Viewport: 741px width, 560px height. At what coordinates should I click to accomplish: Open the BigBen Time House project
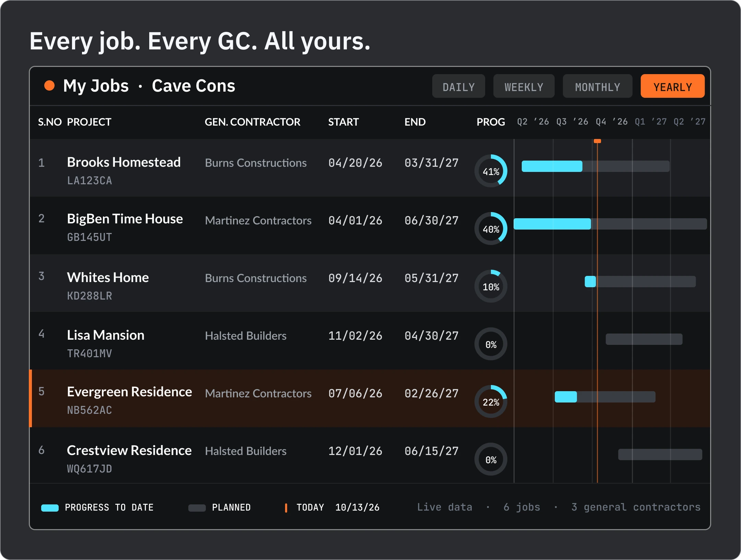[125, 219]
